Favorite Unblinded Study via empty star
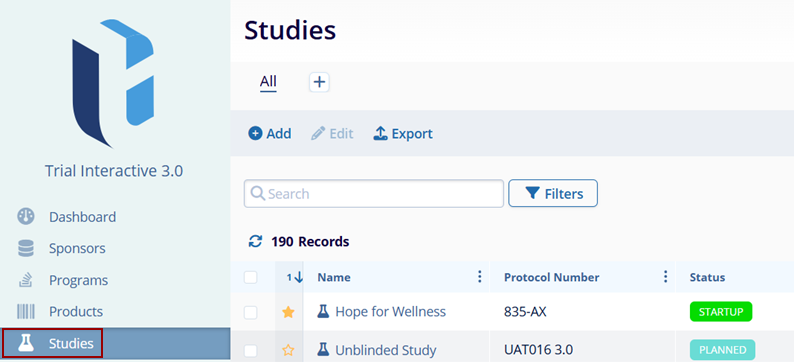794x362 pixels. click(288, 350)
